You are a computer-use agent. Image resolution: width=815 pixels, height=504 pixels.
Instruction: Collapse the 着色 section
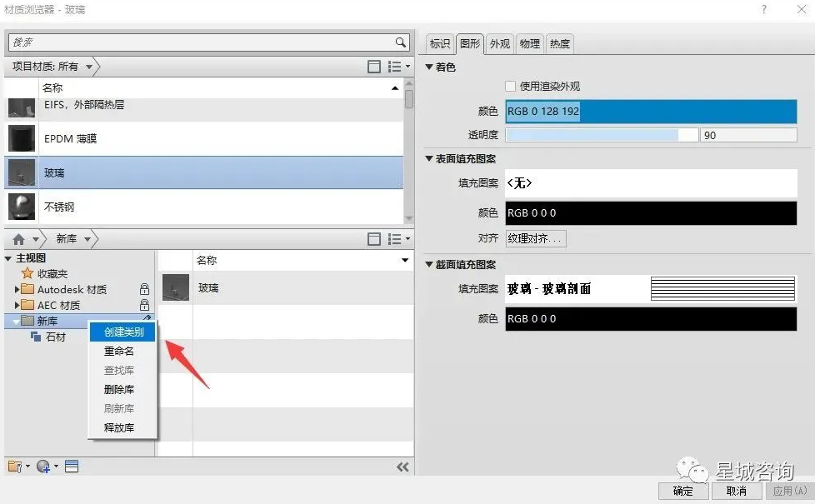429,67
